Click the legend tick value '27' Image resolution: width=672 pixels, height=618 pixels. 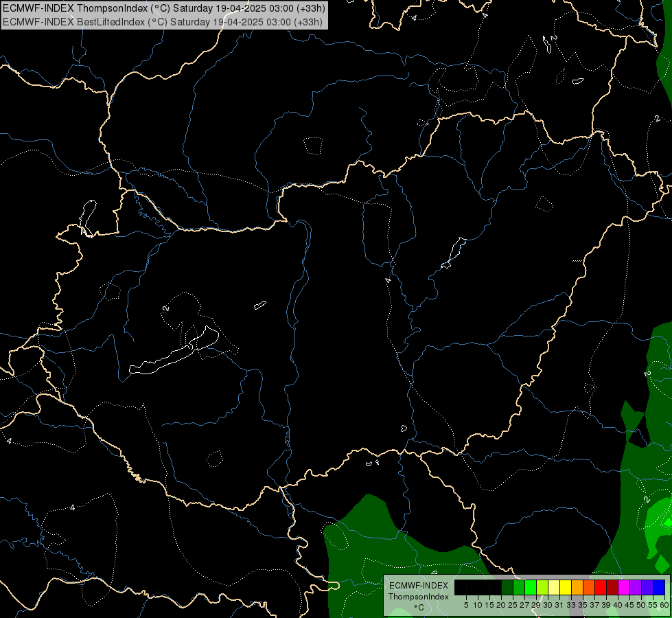pyautogui.click(x=524, y=605)
